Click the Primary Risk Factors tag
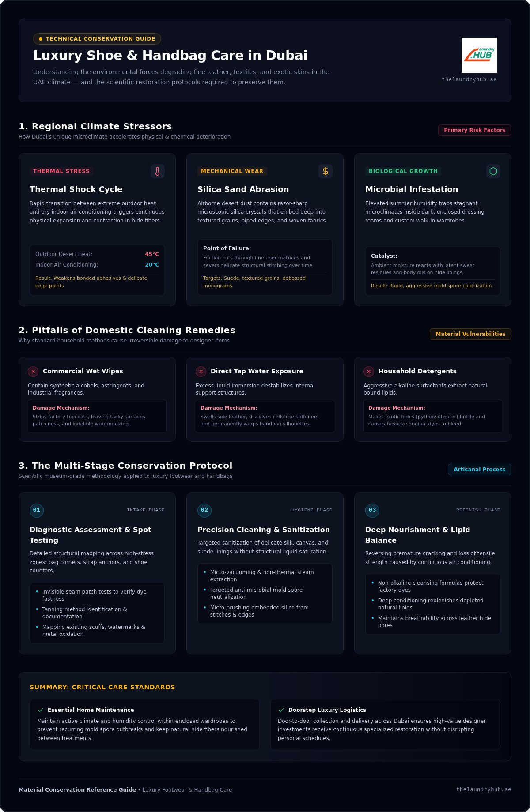This screenshot has height=812, width=530. click(x=475, y=130)
